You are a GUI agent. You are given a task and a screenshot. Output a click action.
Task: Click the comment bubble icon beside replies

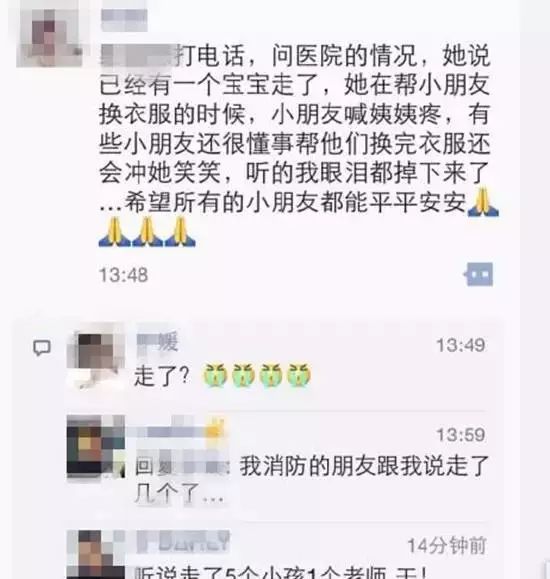[x=42, y=348]
